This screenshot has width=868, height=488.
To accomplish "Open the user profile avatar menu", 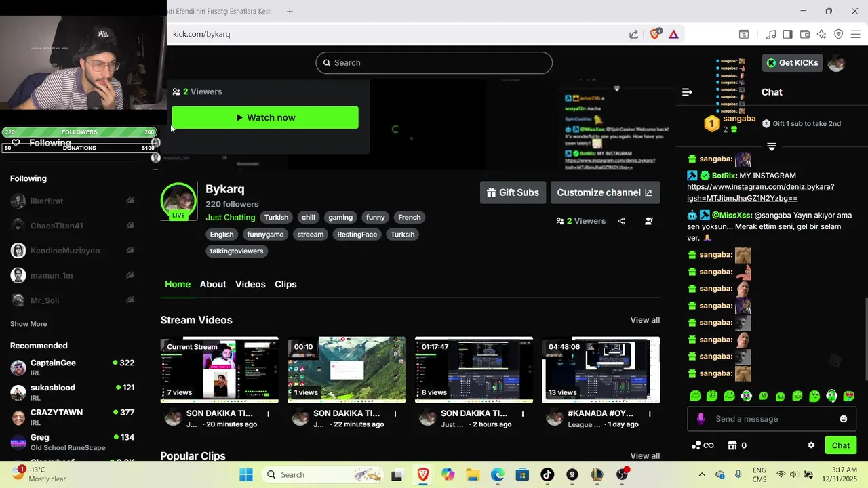I will tap(836, 63).
